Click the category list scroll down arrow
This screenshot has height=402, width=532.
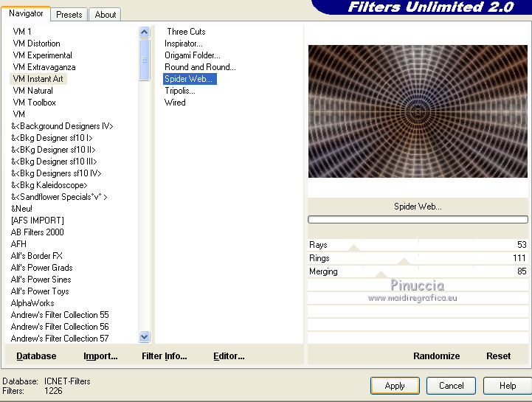[144, 337]
